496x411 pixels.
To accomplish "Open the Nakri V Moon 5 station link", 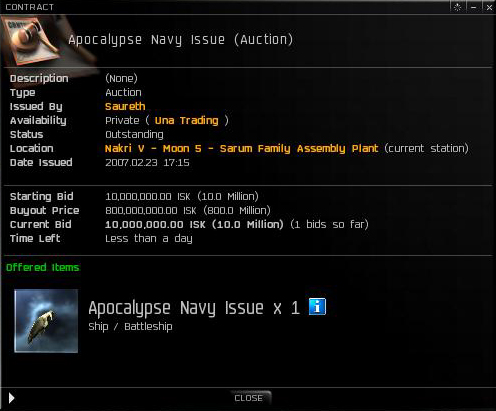I will 241,148.
